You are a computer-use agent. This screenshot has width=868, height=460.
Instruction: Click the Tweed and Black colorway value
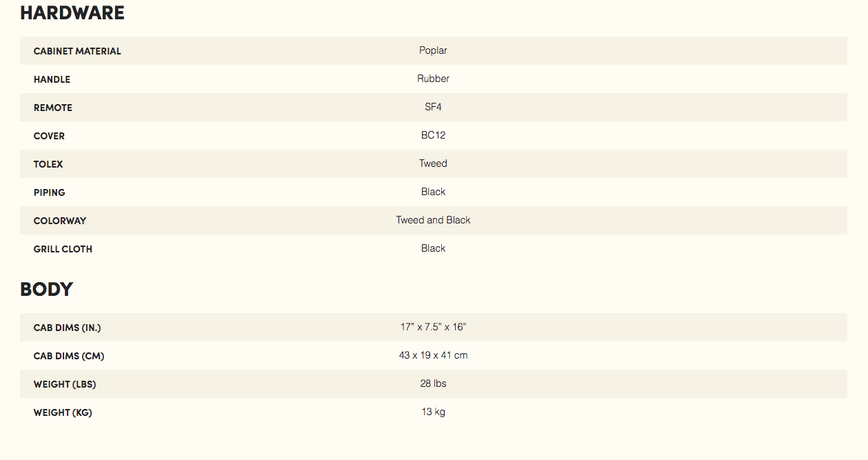pos(433,220)
